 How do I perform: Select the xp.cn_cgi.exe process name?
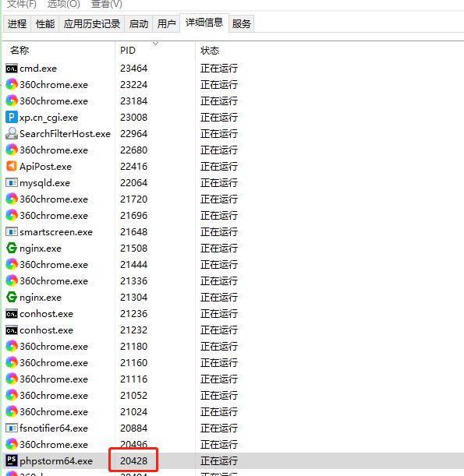[x=48, y=118]
